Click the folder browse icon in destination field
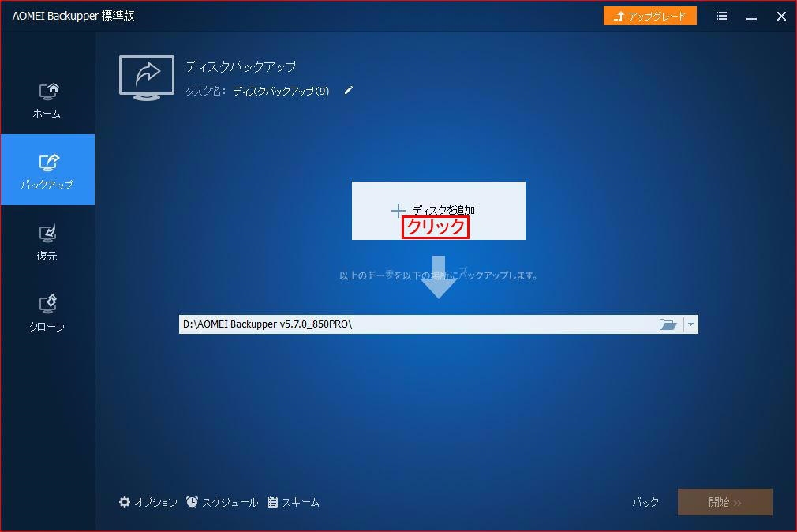 [668, 324]
